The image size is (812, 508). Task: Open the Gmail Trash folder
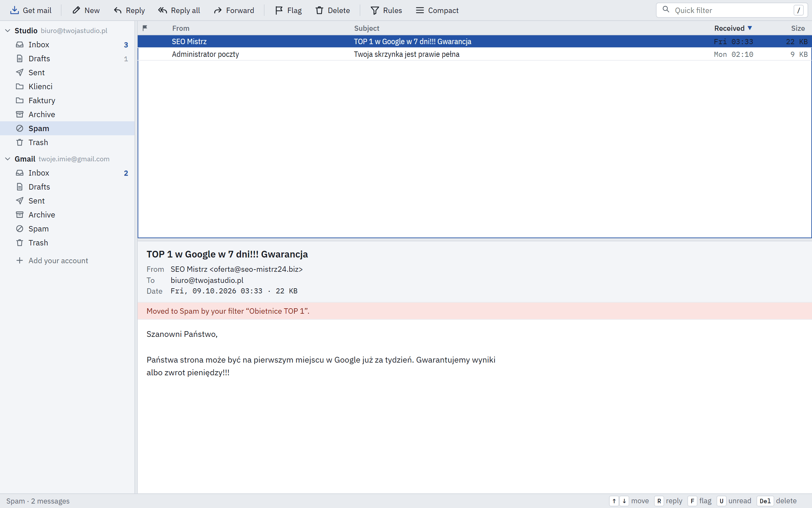click(67, 243)
